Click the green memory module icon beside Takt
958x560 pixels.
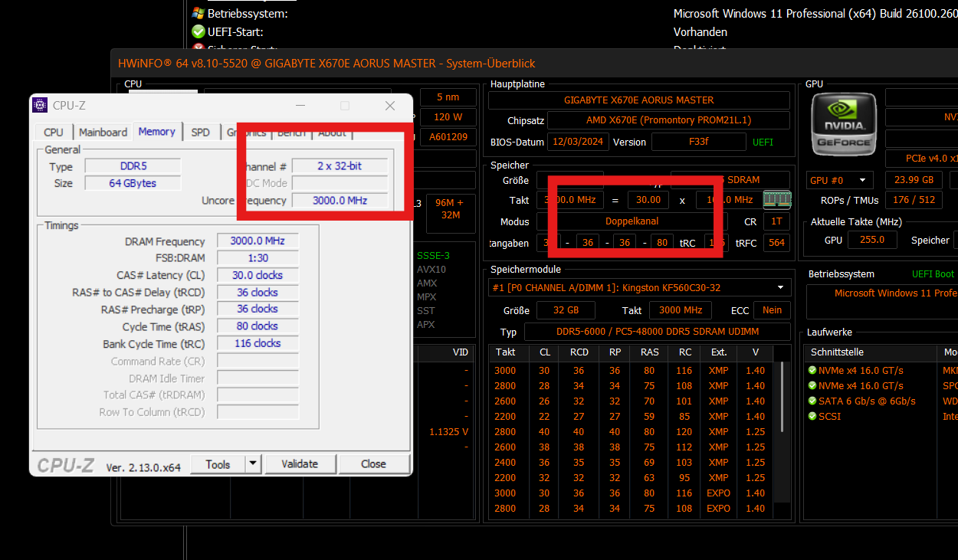[777, 199]
